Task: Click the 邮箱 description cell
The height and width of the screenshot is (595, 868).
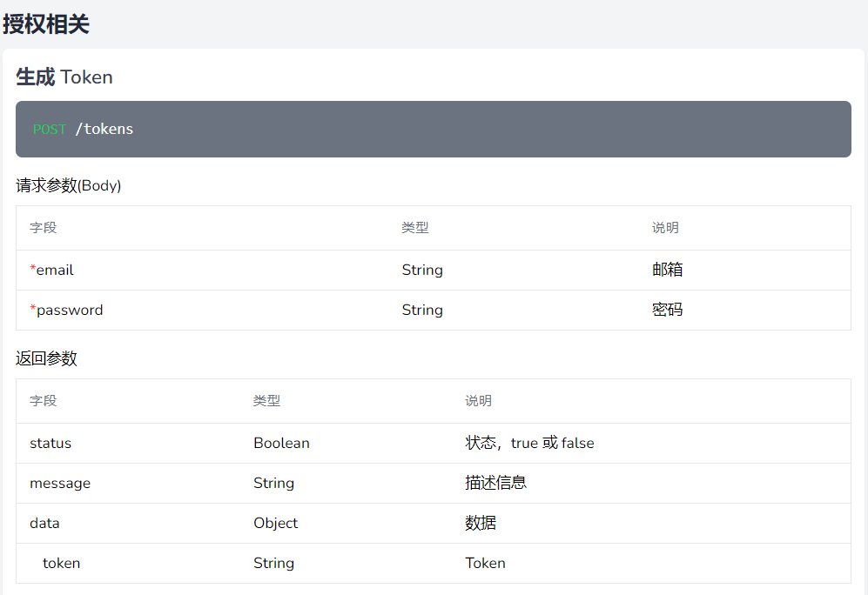Action: pos(667,271)
